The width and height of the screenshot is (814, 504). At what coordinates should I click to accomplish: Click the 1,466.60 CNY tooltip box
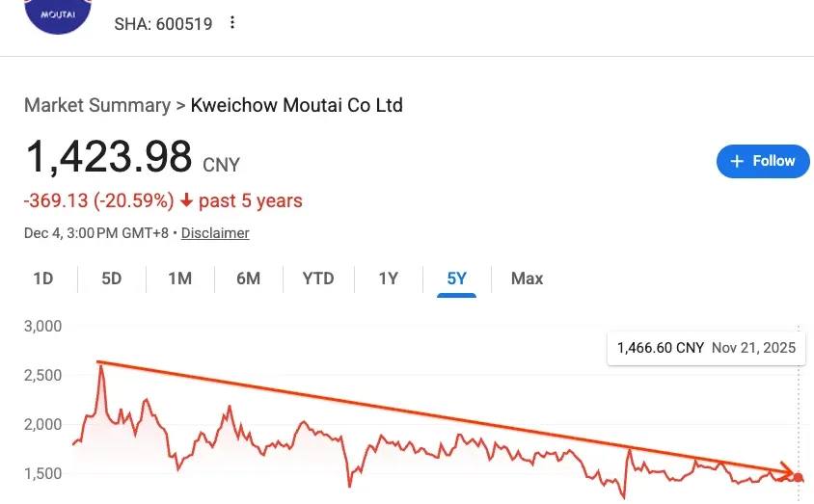706,348
